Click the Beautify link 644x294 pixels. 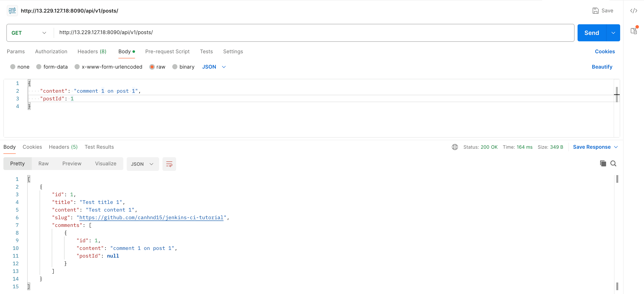point(602,67)
